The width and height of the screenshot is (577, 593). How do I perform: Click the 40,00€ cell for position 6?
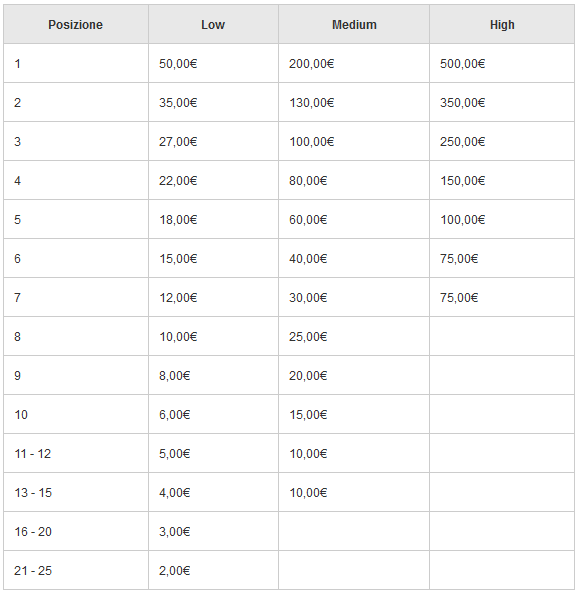(x=354, y=258)
